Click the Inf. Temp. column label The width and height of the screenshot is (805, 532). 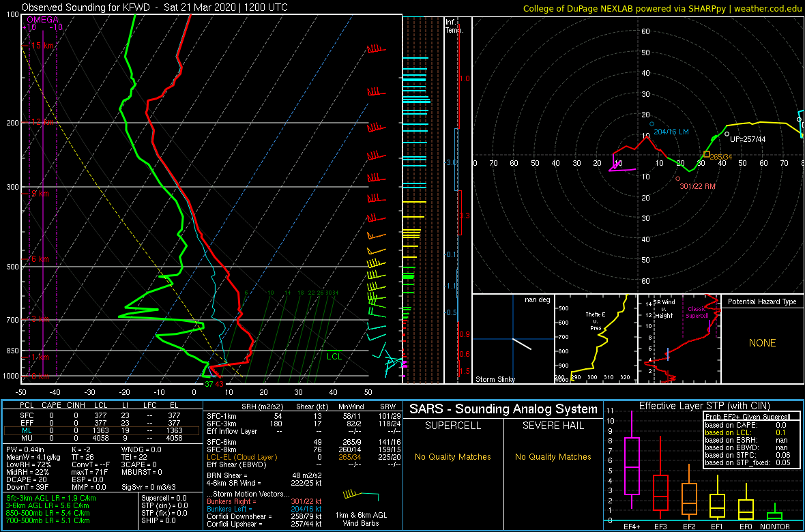click(455, 26)
